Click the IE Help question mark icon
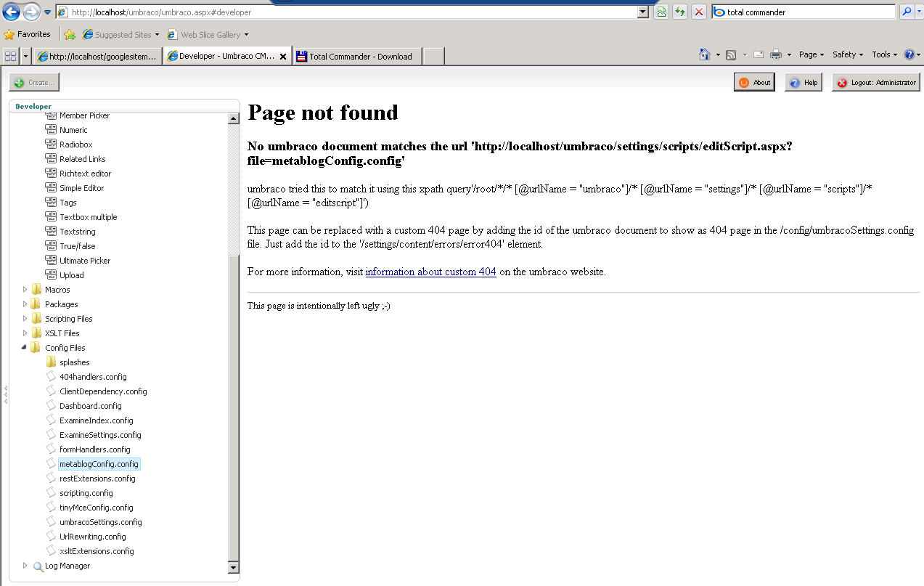The width and height of the screenshot is (924, 586). (x=909, y=54)
